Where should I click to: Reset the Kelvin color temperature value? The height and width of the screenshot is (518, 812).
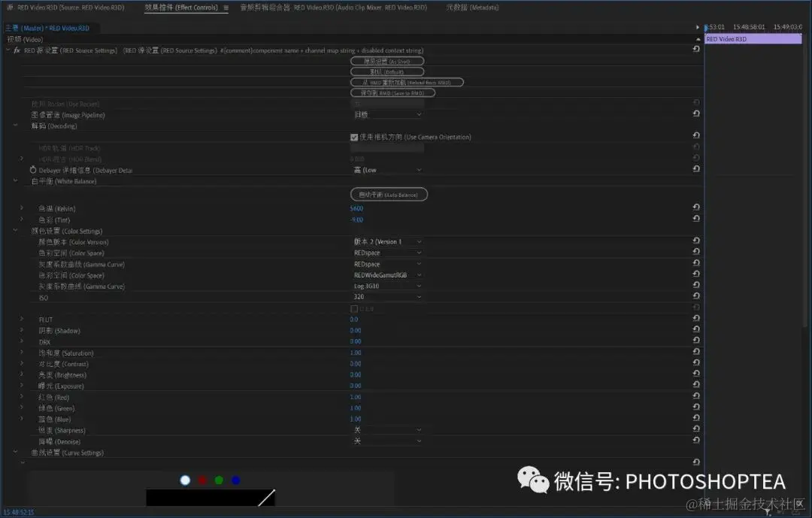[696, 208]
